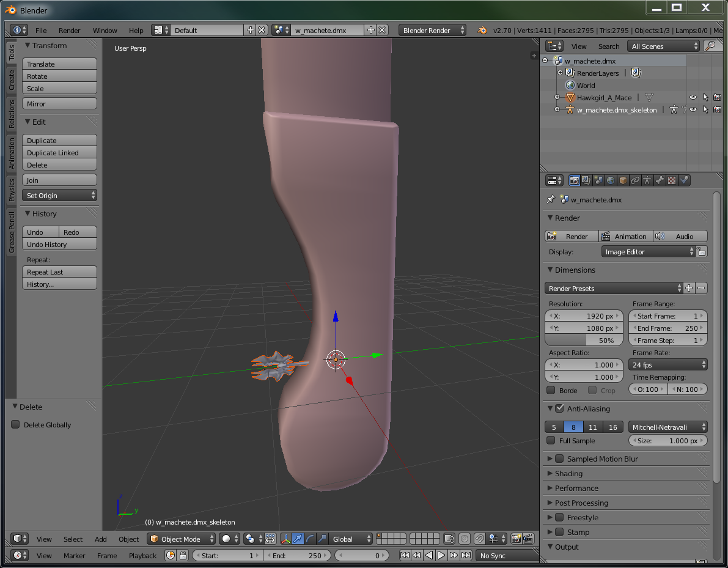Viewport: 728px width, 568px height.
Task: Open the Mitchell-Netravali filter dropdown
Action: 667,427
